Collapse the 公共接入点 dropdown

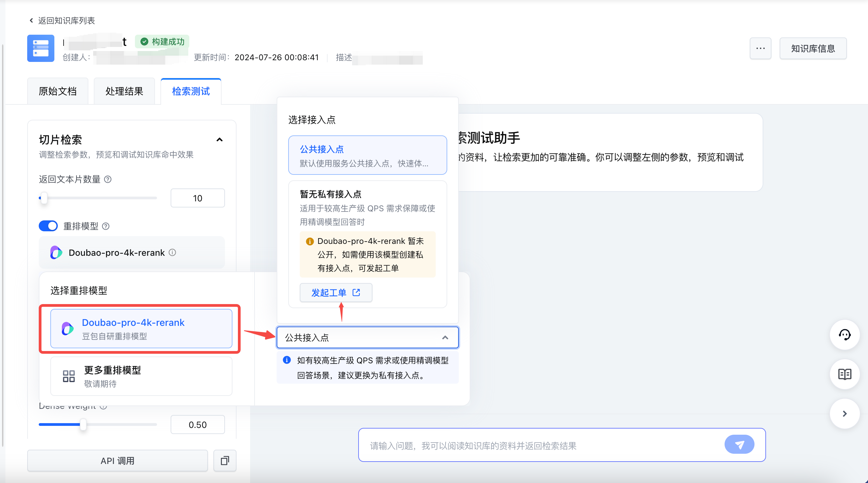point(445,337)
